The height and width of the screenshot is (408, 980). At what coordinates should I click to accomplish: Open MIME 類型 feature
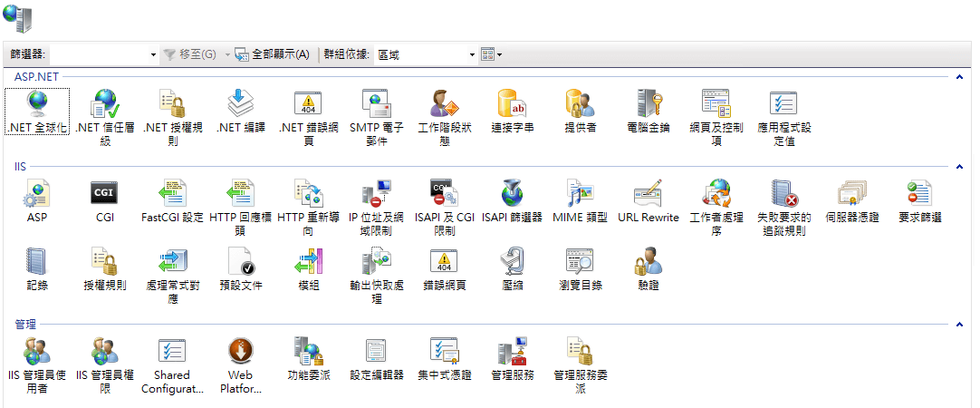click(580, 201)
